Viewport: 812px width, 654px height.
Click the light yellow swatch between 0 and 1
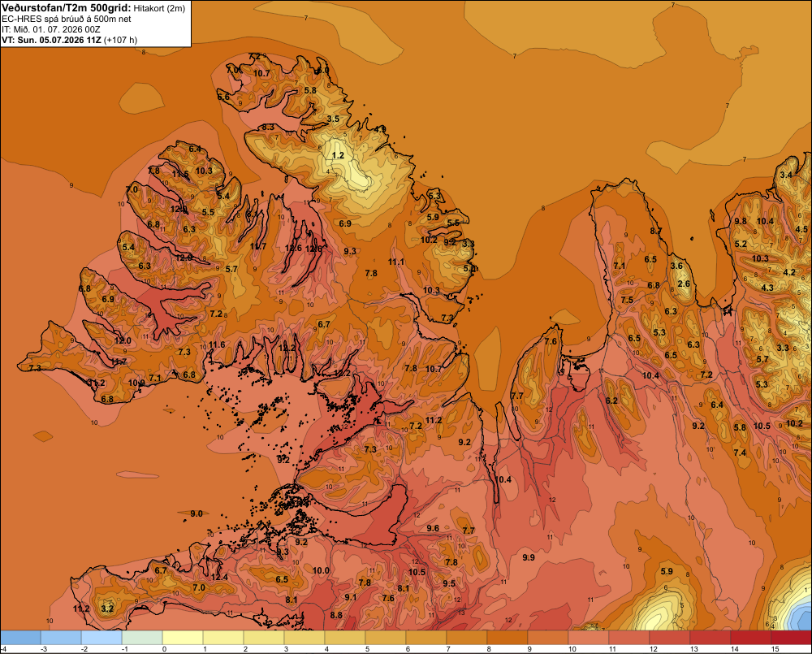coord(183,638)
